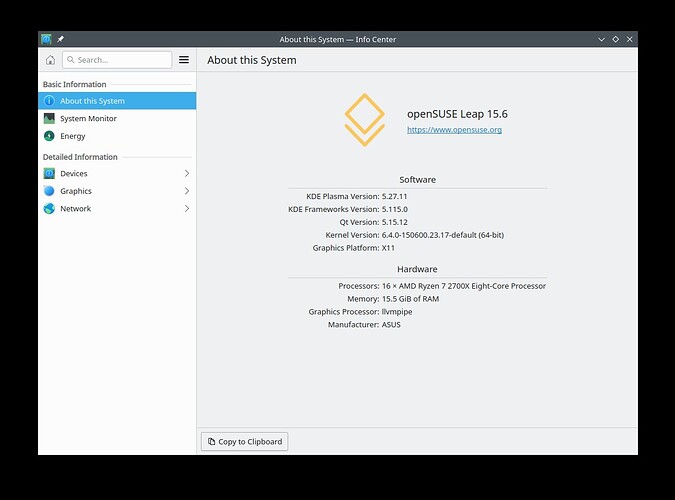
Task: Click the About this System info icon
Action: (50, 101)
